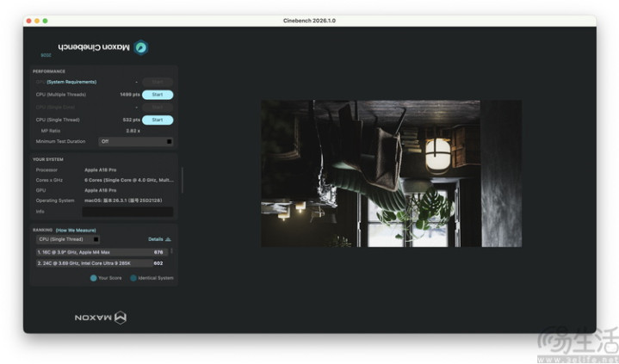Open the Details ranking link
This screenshot has width=619, height=364.
point(156,239)
